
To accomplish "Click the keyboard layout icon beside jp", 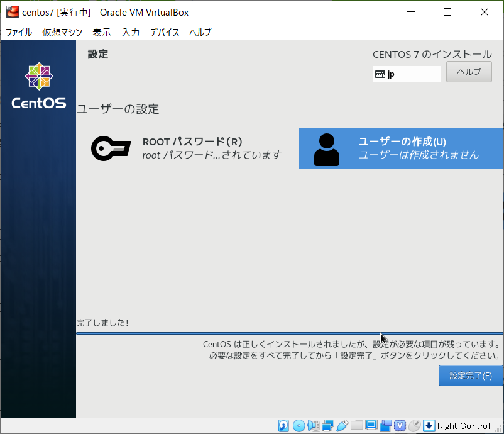I will tap(380, 74).
